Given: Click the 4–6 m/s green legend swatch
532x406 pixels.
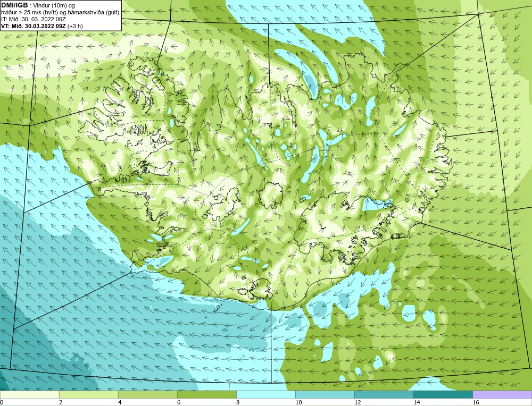Looking at the screenshot, I should click(147, 395).
